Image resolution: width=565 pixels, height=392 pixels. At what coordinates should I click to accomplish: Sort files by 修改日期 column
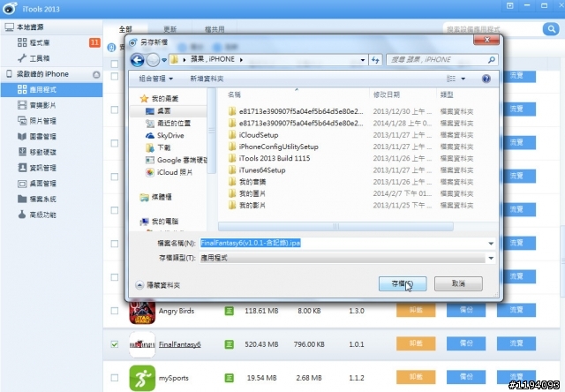[387, 94]
